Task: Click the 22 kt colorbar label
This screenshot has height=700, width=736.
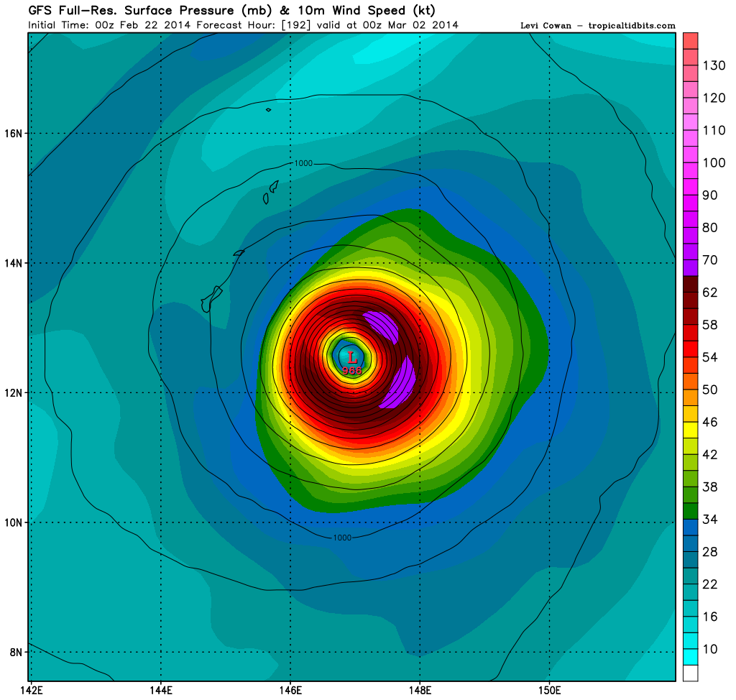Action: tap(710, 584)
